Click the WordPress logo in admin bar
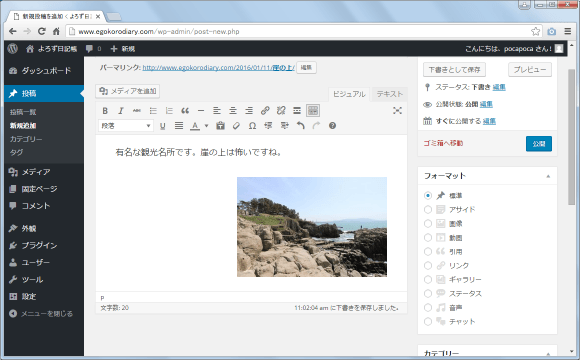Screen dimensions: 580x360 point(13,48)
